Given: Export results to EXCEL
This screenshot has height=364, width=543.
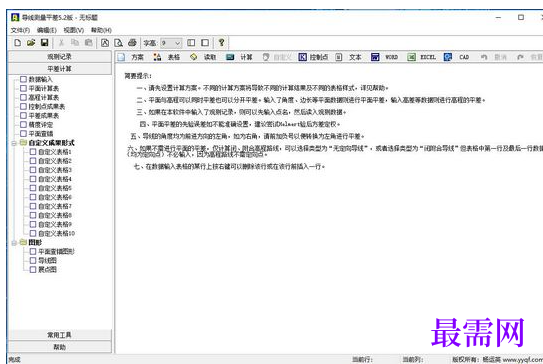Looking at the screenshot, I should click(x=421, y=57).
